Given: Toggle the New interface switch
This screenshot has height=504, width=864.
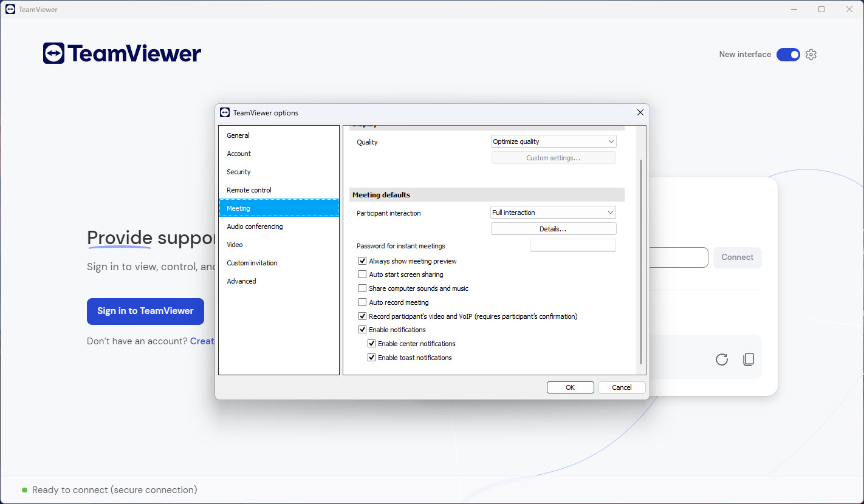Looking at the screenshot, I should 788,55.
